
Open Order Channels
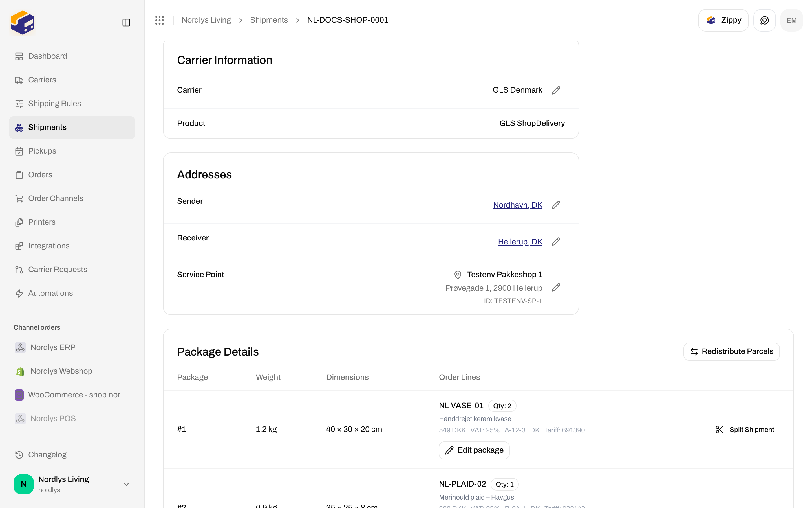click(x=72, y=198)
